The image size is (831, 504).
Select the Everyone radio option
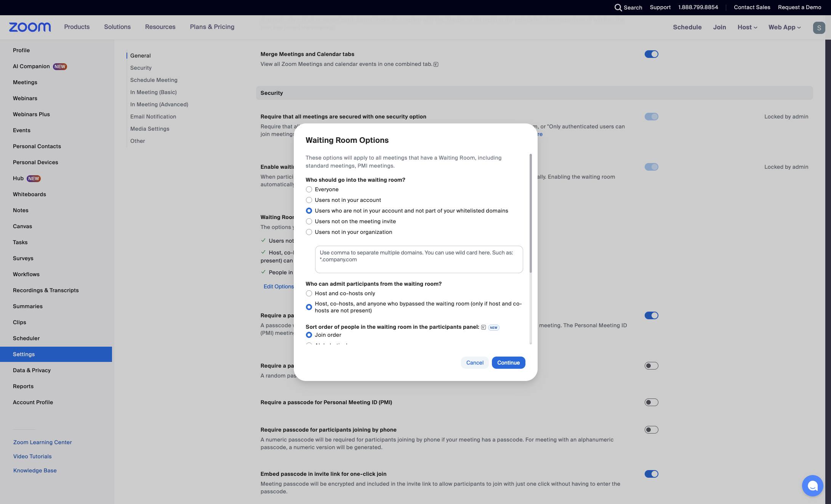(x=309, y=189)
